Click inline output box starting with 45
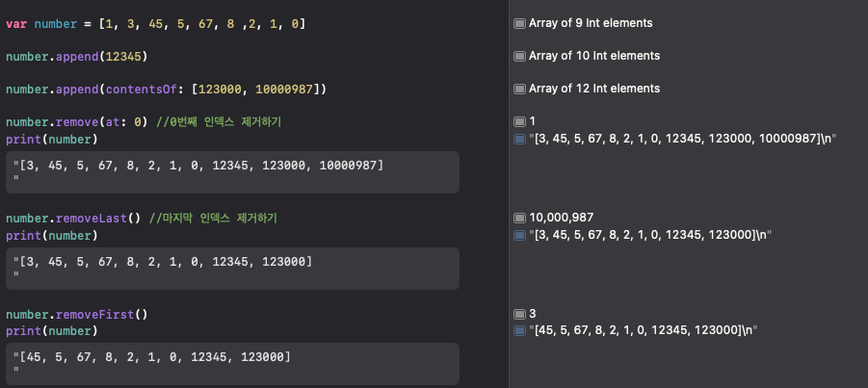This screenshot has width=868, height=388. coord(232,364)
